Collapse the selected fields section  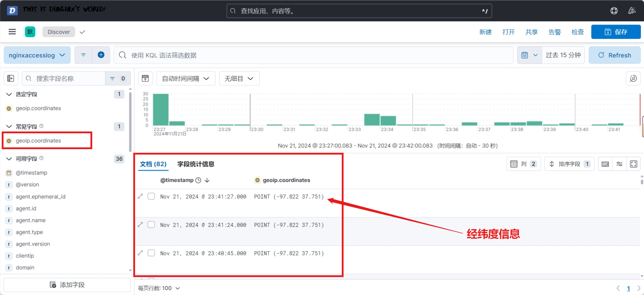pyautogui.click(x=9, y=94)
